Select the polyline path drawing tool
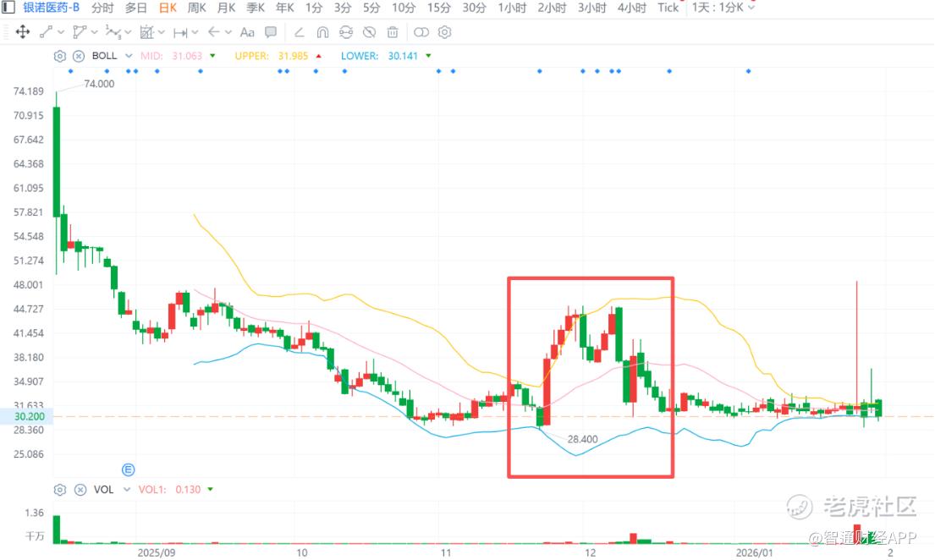The height and width of the screenshot is (560, 935). pyautogui.click(x=80, y=32)
